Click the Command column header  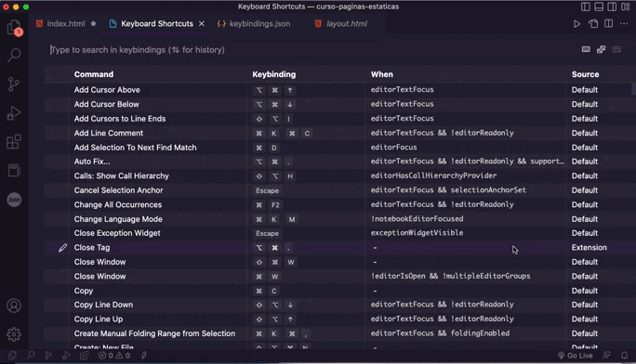(x=94, y=74)
